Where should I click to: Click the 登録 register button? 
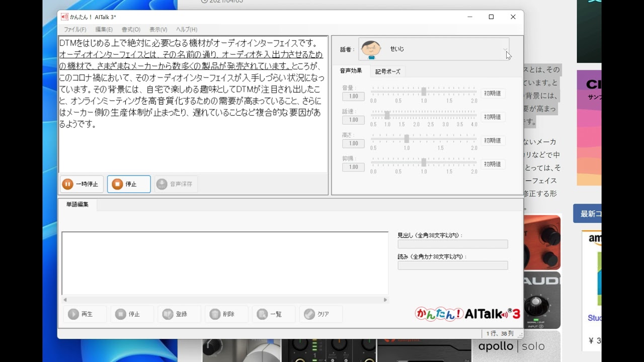(179, 314)
